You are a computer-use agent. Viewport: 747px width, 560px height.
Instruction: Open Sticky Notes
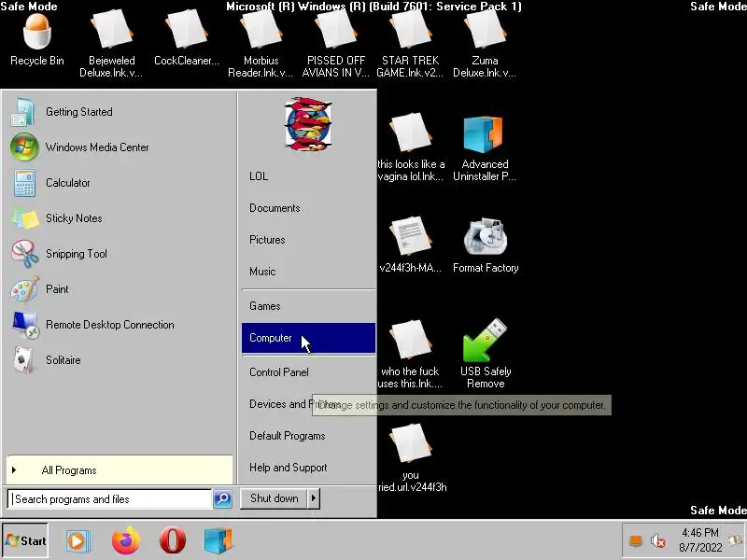click(x=120, y=218)
